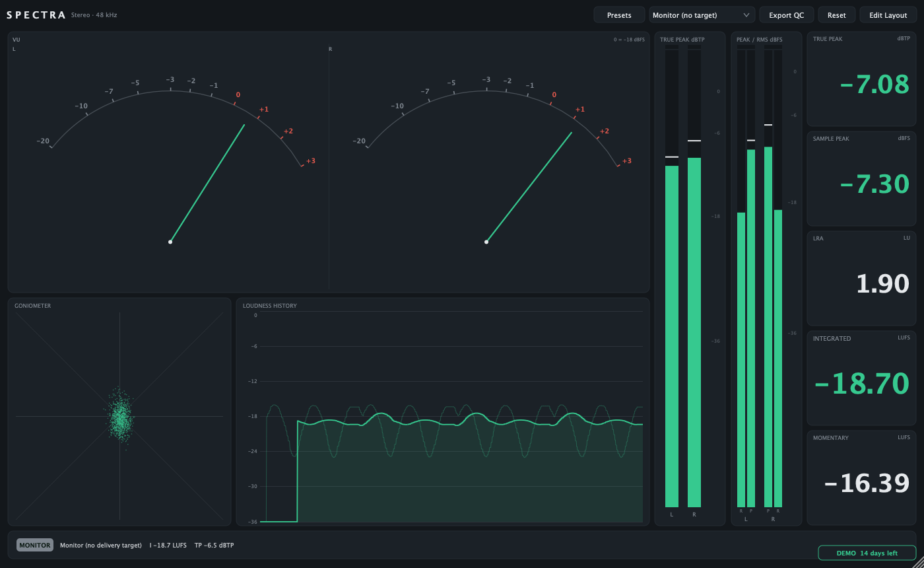Viewport: 924px width, 568px height.
Task: Click the DEMO 14 days left badge
Action: point(867,553)
